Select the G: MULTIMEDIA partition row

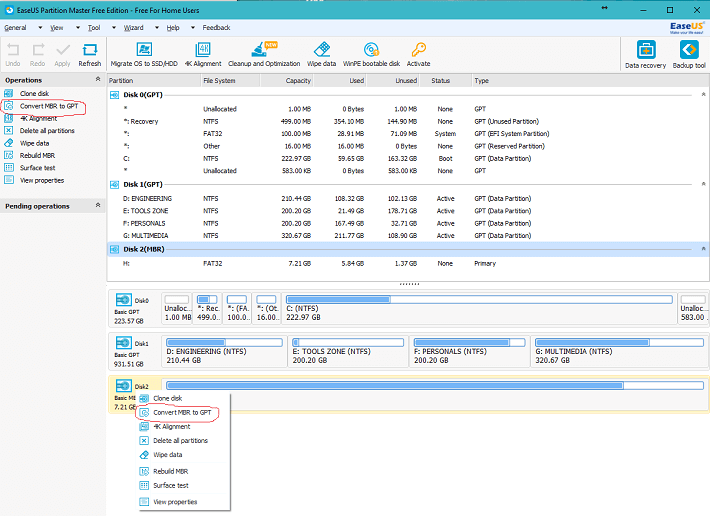408,236
